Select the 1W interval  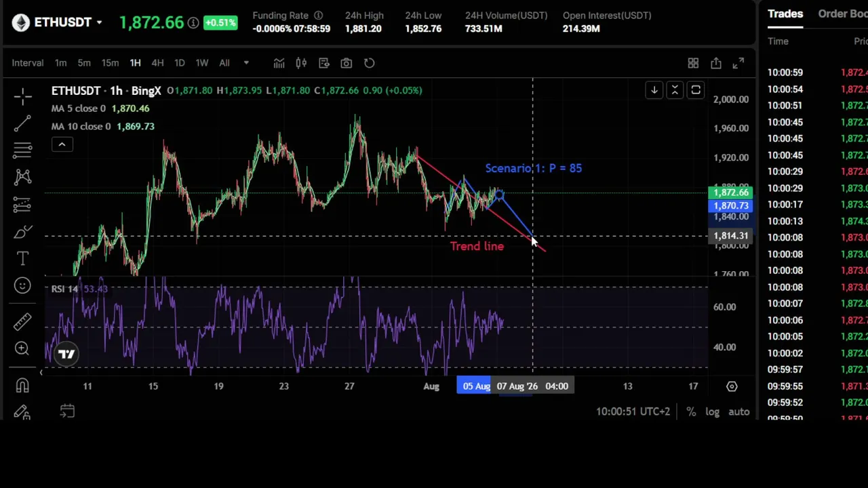click(202, 63)
